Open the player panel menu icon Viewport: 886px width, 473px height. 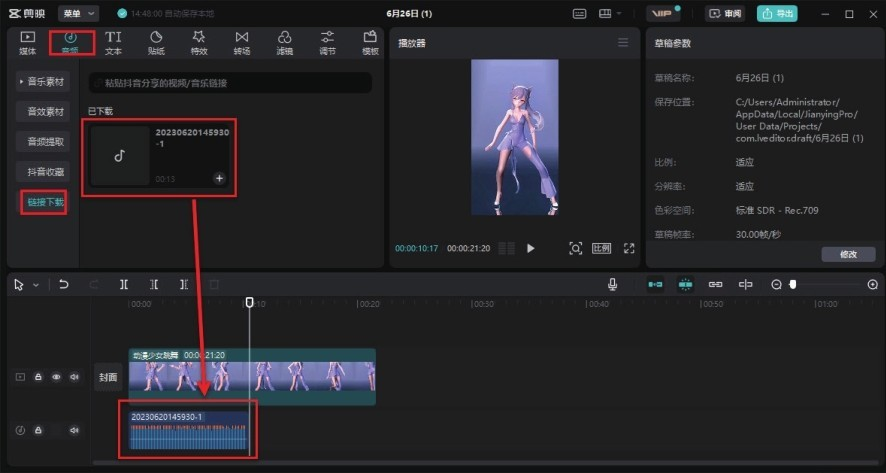click(x=623, y=42)
